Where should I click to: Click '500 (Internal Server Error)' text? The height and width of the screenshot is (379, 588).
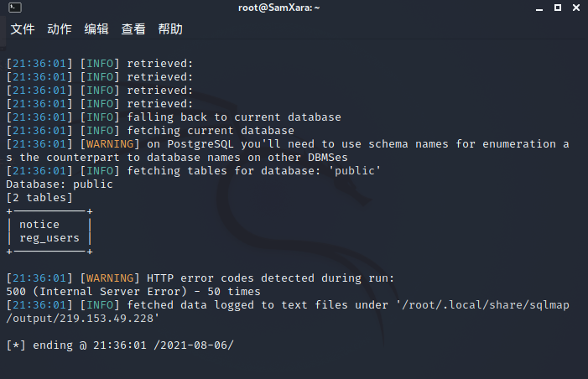click(96, 292)
